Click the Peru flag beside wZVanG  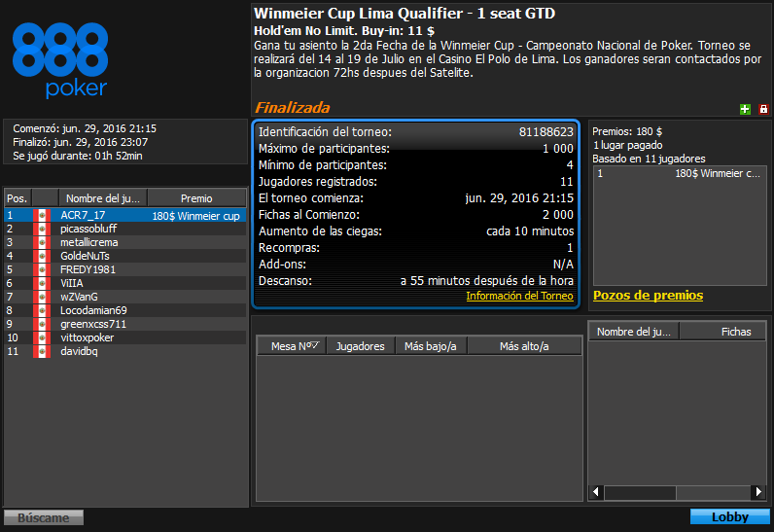(42, 297)
